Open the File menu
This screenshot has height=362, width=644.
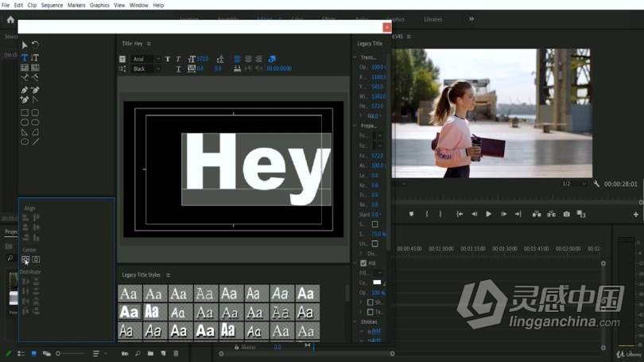click(6, 6)
